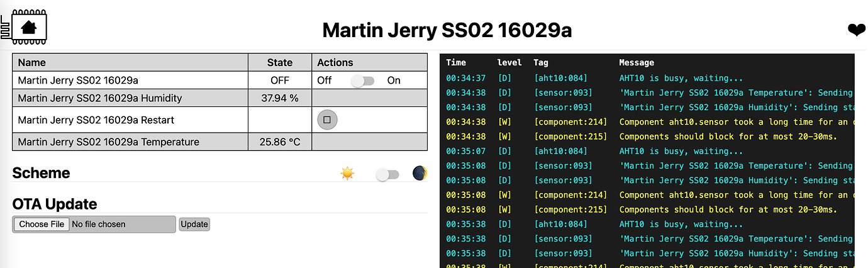Click the 'On' label beside the switch
The width and height of the screenshot is (868, 268).
394,81
